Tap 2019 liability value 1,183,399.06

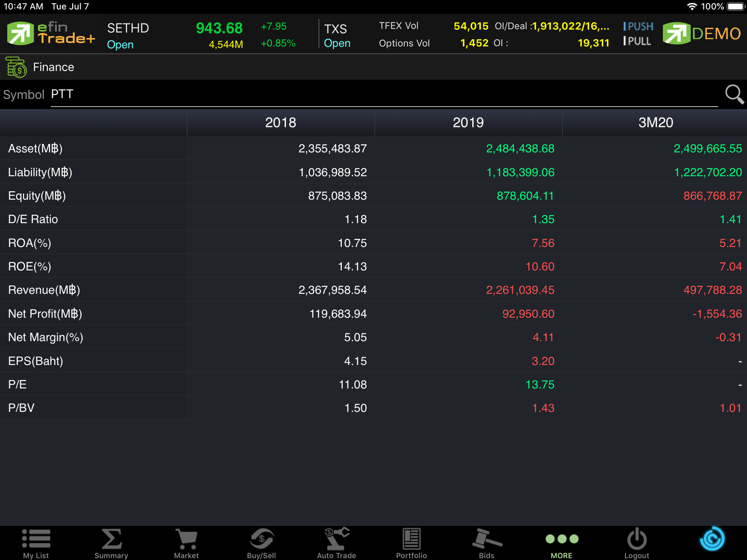[520, 172]
